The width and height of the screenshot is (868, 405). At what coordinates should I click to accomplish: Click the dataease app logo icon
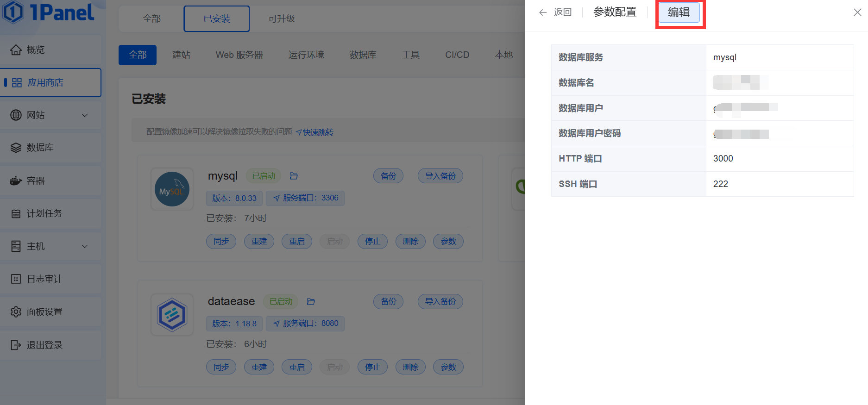tap(172, 315)
